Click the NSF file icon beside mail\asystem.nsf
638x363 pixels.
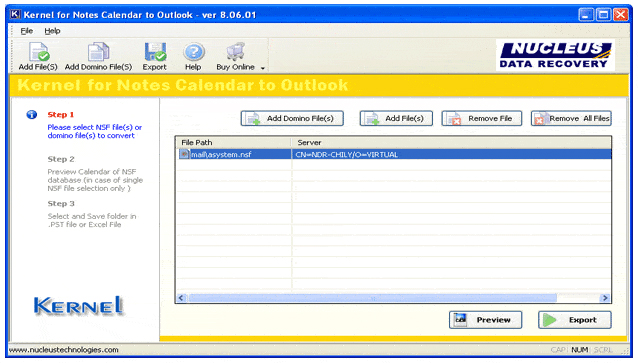(184, 154)
